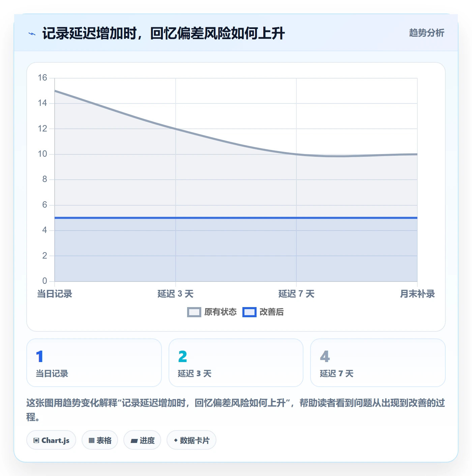Click the 改善后 legend text
Image resolution: width=472 pixels, height=476 pixels.
[272, 312]
